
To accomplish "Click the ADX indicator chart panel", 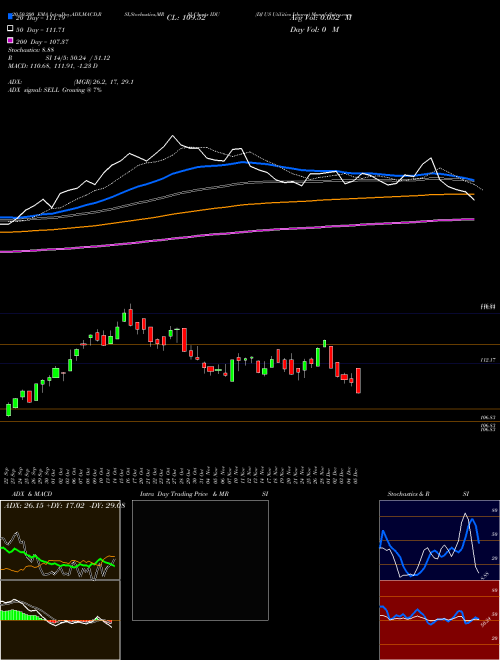I will (60, 540).
